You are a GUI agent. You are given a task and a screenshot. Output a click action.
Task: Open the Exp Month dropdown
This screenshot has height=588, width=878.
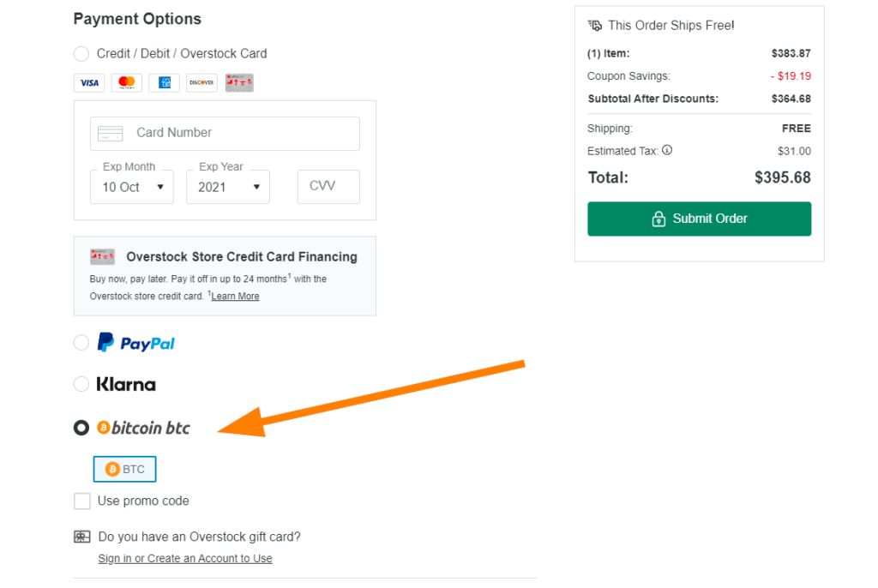(x=132, y=187)
